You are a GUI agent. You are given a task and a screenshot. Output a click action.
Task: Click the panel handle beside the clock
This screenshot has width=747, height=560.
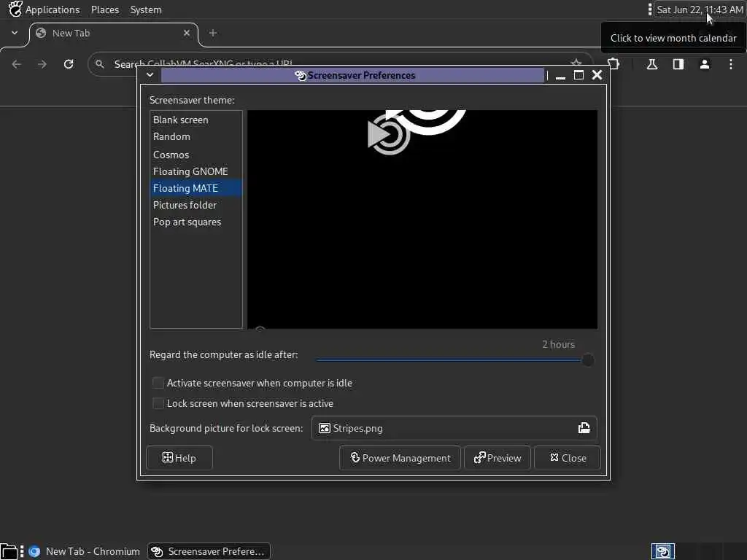650,9
